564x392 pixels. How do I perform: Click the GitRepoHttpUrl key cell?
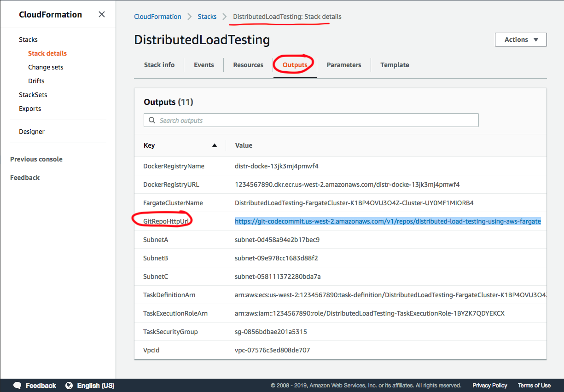point(167,221)
